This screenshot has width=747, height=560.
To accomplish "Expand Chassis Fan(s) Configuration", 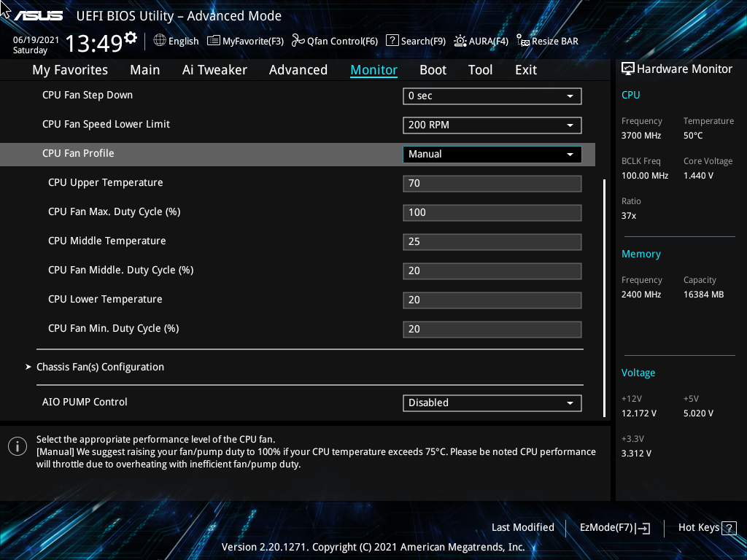I will [x=100, y=367].
